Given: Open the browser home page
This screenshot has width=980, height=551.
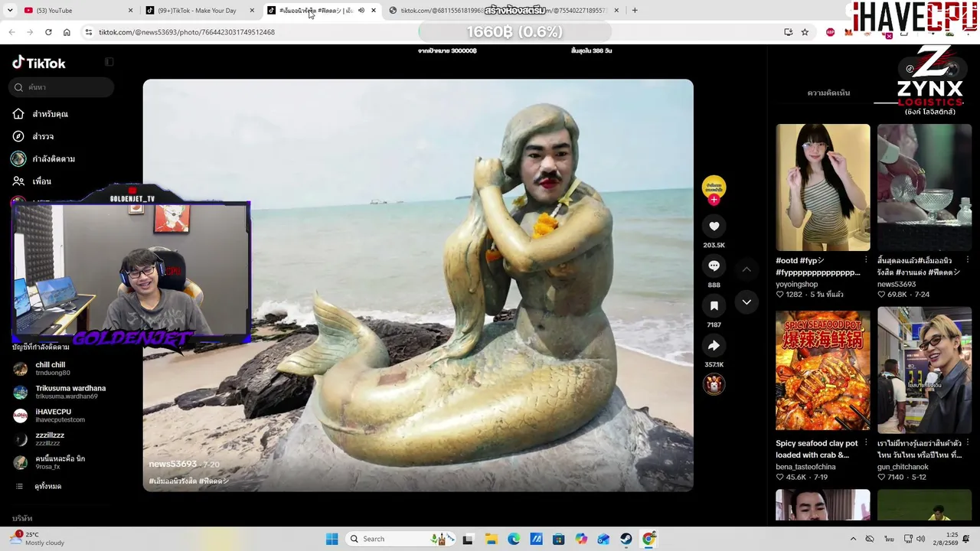Looking at the screenshot, I should 67,32.
